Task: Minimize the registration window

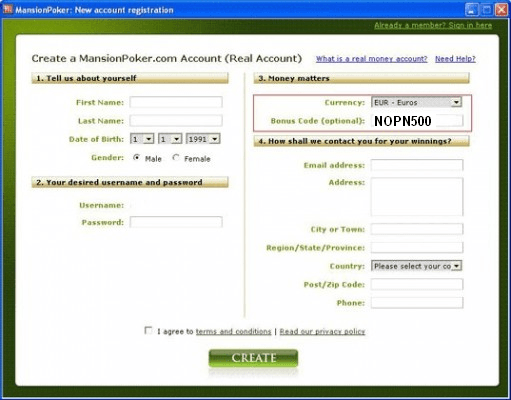Action: (471, 10)
